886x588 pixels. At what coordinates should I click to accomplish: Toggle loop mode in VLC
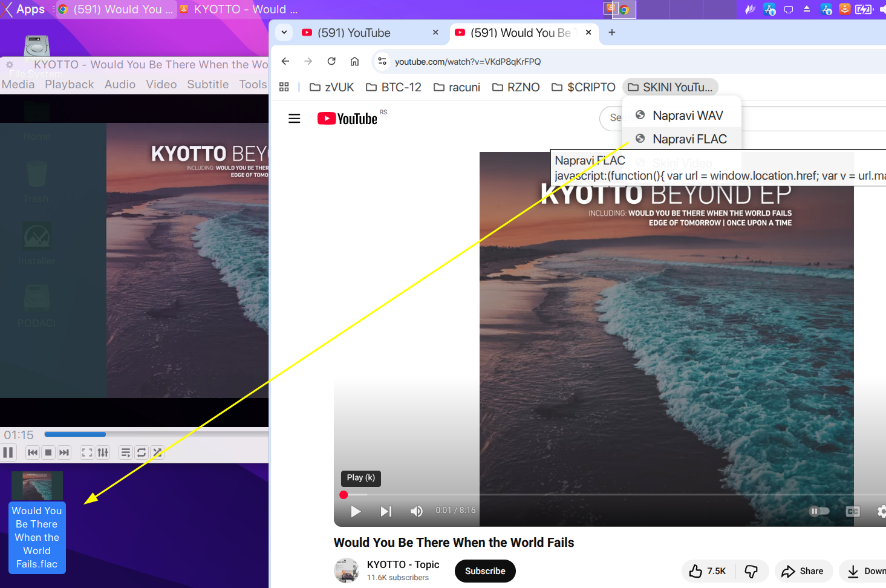[x=142, y=452]
